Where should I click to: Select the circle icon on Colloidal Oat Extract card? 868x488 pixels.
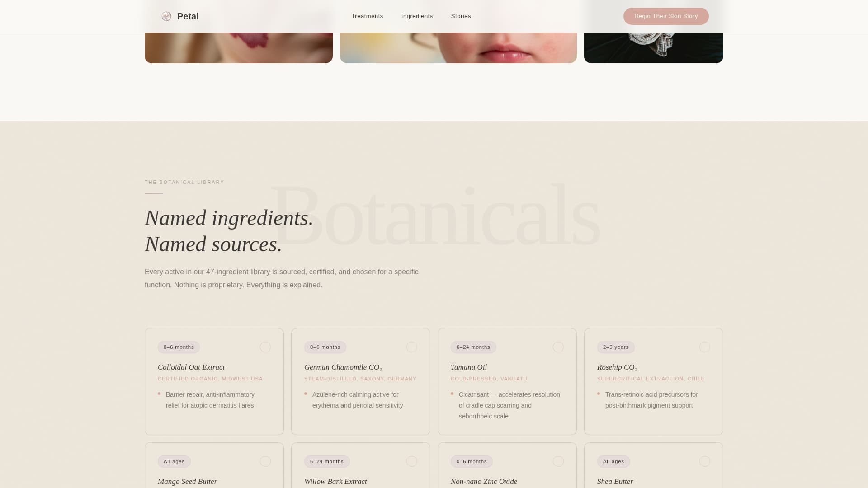[x=265, y=347]
